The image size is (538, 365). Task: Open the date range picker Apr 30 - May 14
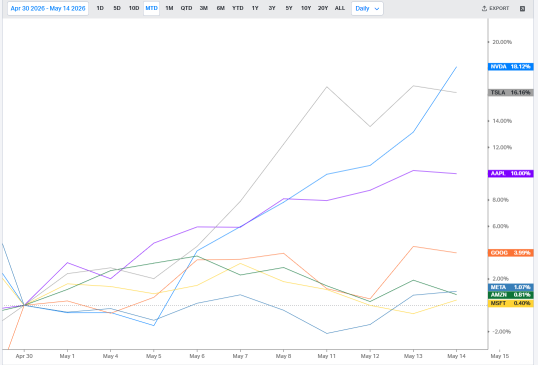(48, 9)
